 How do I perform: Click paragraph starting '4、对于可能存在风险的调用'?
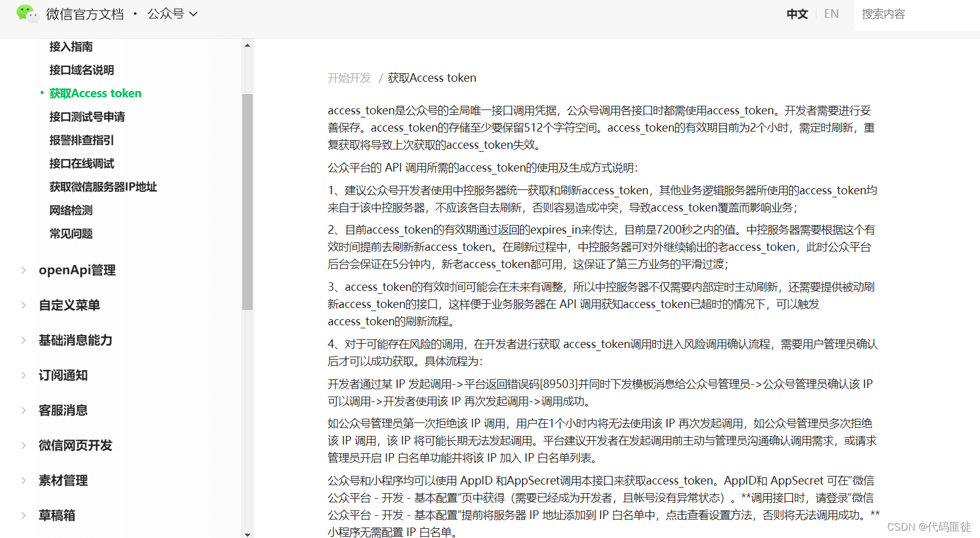click(x=603, y=353)
